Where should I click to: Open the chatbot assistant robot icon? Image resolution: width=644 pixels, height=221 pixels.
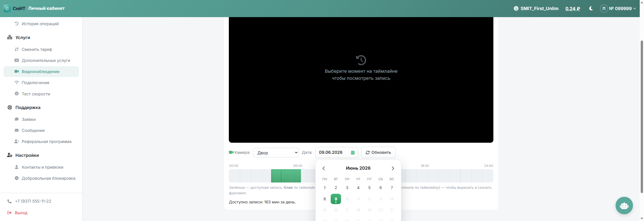point(624,205)
